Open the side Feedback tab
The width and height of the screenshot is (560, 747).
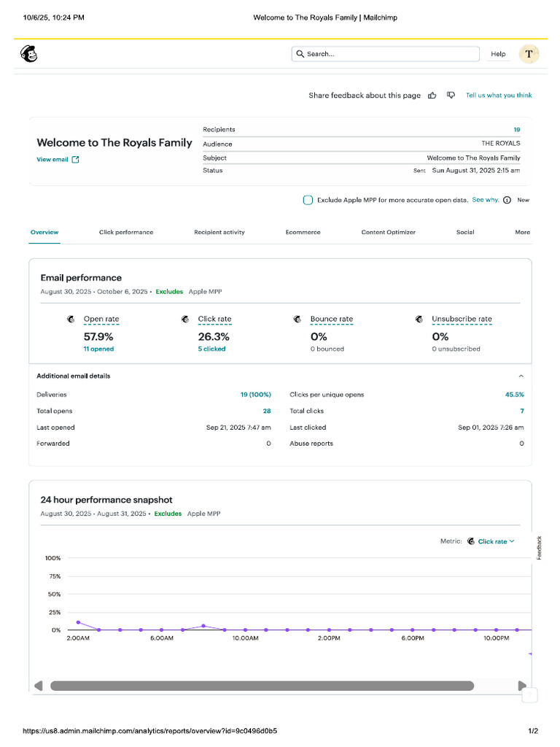539,548
